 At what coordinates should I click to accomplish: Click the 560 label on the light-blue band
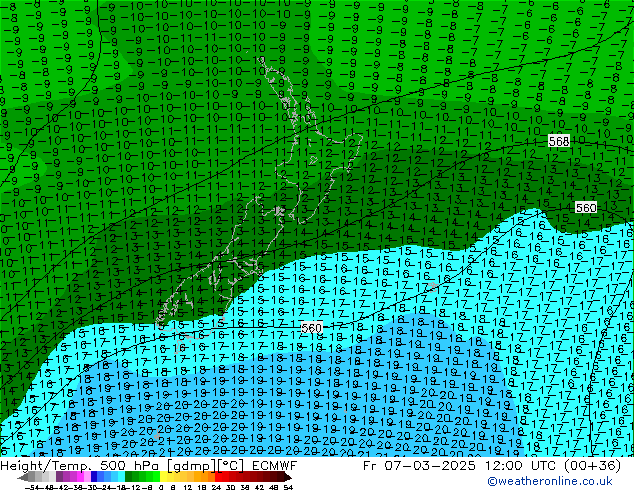(x=311, y=328)
